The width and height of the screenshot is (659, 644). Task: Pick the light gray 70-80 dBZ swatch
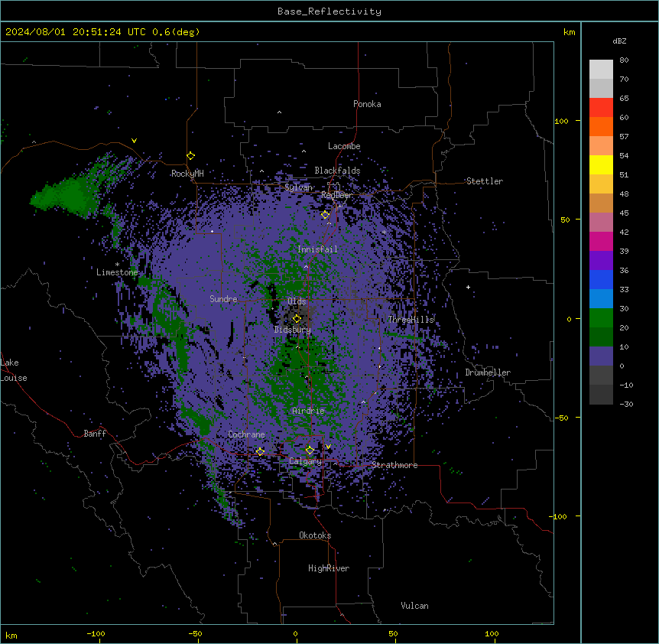601,70
